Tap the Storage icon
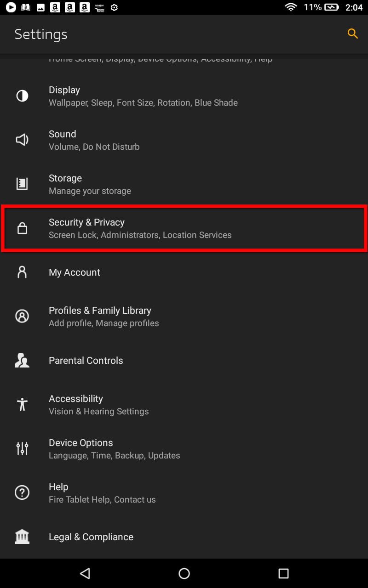 (x=22, y=184)
